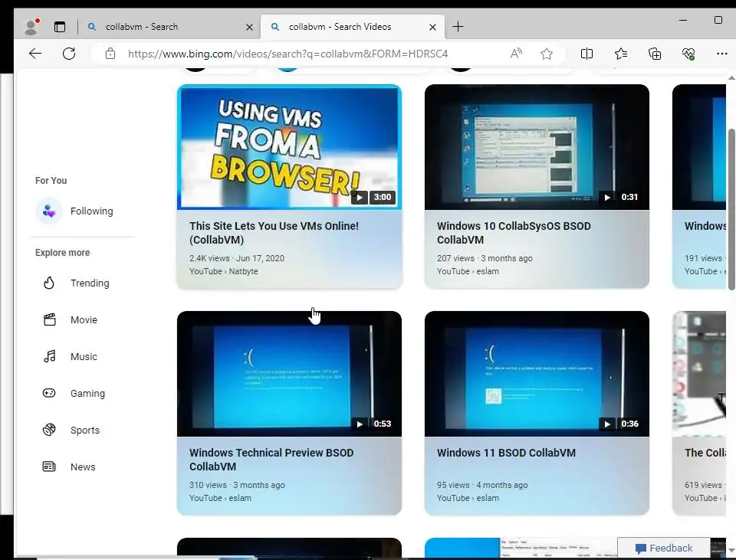The width and height of the screenshot is (736, 560).
Task: Switch to 'collabvm - Search' tab
Action: [170, 27]
